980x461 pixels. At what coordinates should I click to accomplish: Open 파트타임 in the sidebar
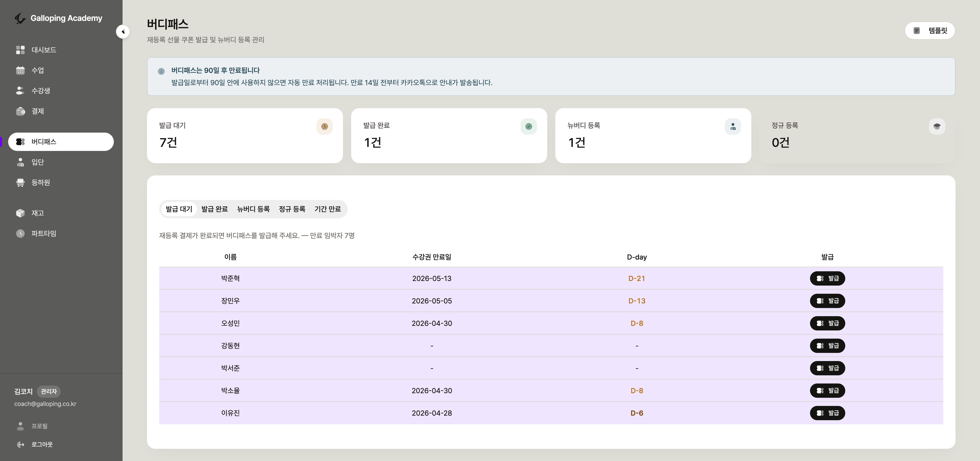pos(61,233)
